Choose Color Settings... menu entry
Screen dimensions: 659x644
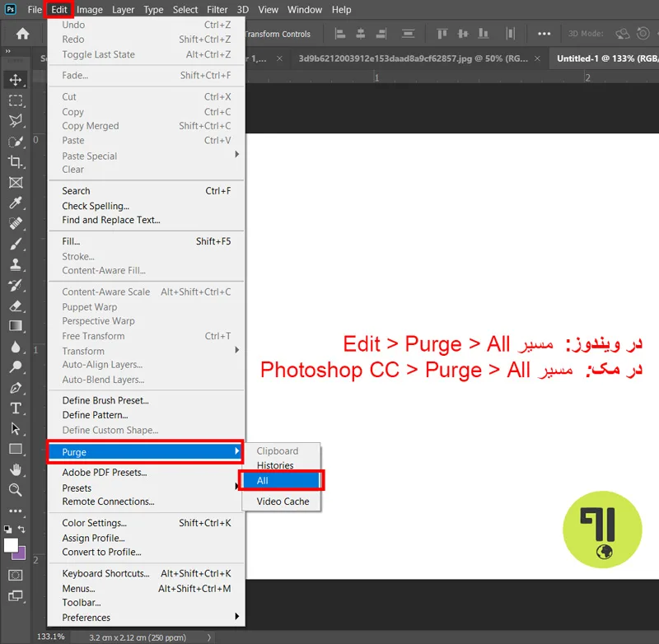coord(146,523)
